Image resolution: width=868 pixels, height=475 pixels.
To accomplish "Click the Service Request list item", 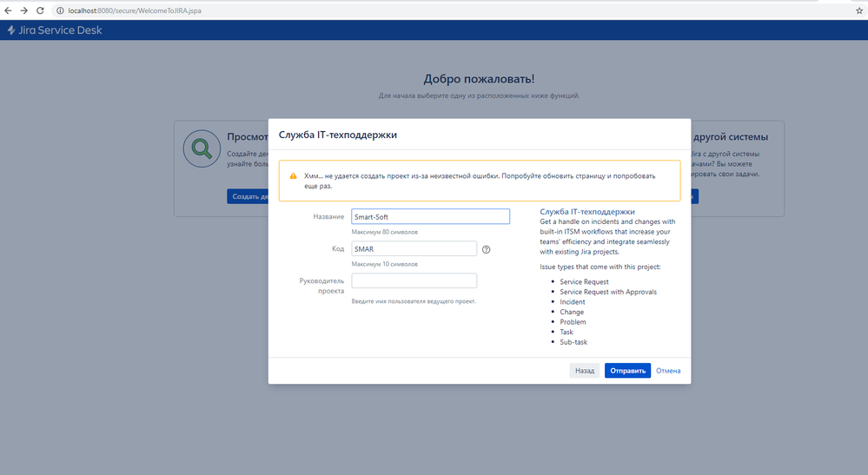I will tap(584, 281).
